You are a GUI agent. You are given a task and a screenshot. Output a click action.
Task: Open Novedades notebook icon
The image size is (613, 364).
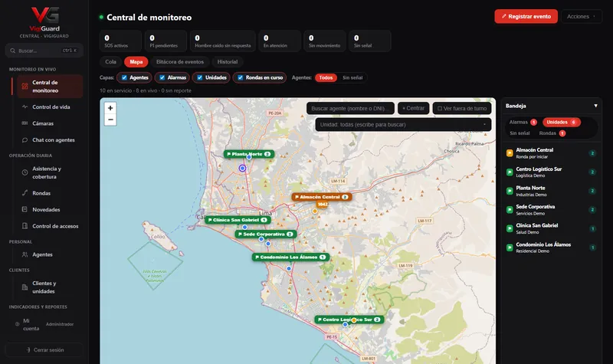point(25,209)
